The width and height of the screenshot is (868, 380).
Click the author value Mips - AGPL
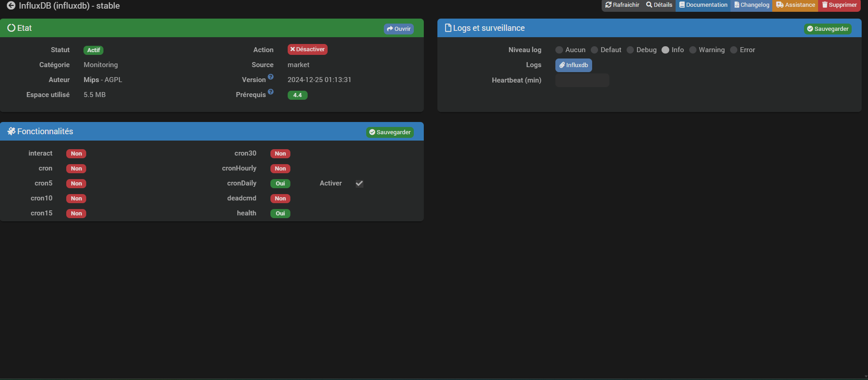(x=103, y=80)
